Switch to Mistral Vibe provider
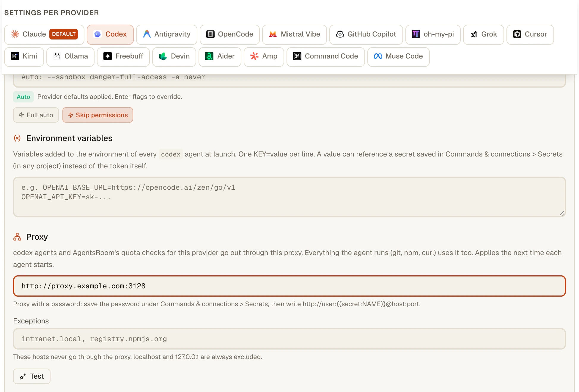The height and width of the screenshot is (392, 579). point(294,34)
